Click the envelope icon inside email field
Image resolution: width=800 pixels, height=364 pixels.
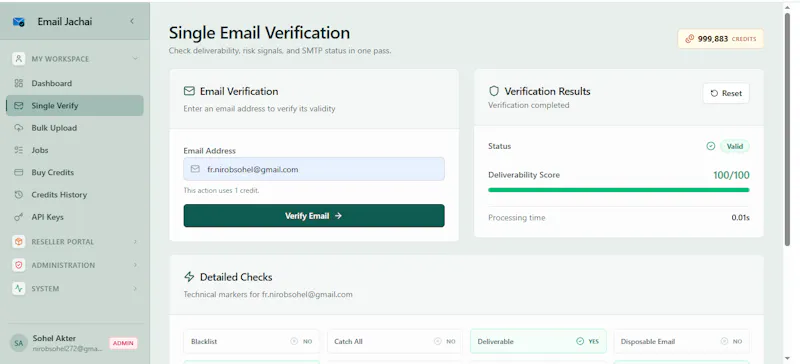[195, 169]
